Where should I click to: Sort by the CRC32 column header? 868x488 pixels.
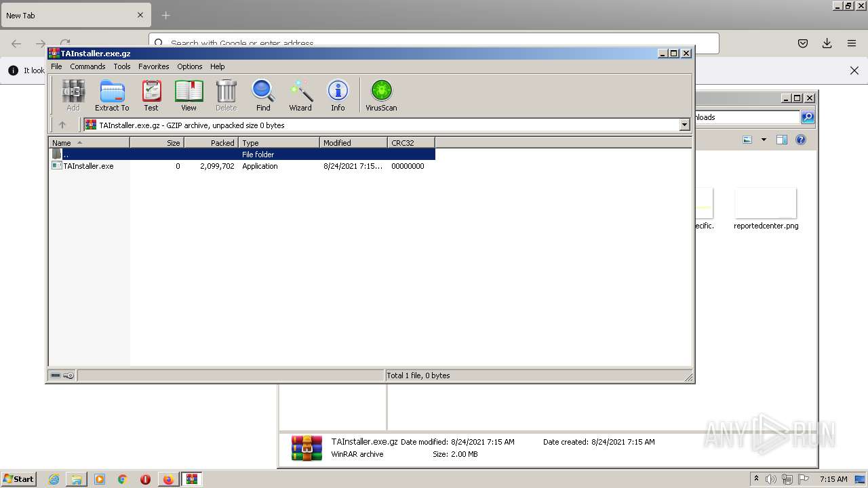coord(411,142)
